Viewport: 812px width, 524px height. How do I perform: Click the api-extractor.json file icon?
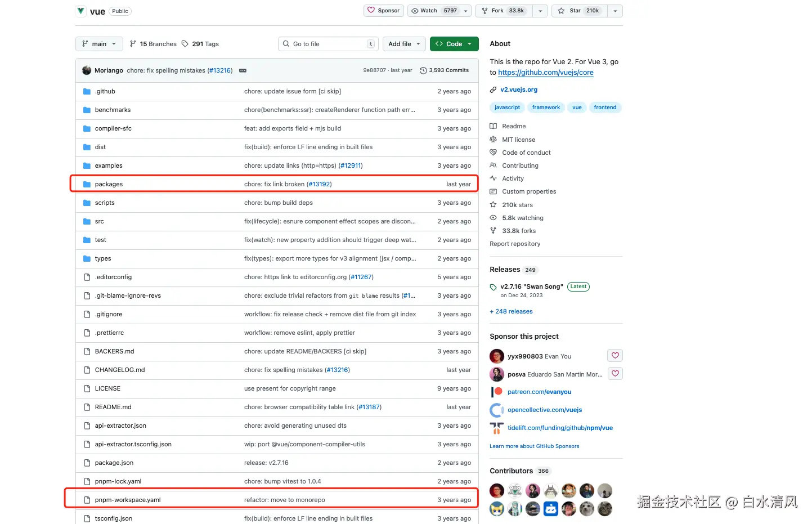click(87, 426)
